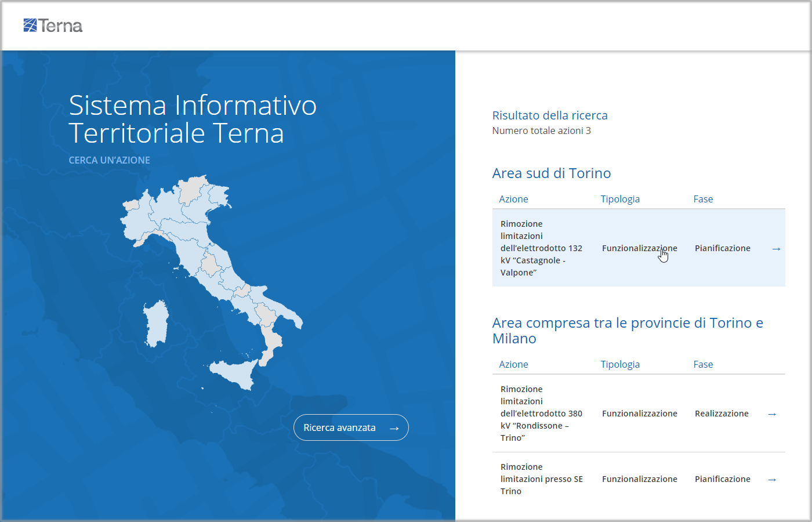Click Funzionalizzazione in Castagnole - Valpone row

pyautogui.click(x=640, y=248)
